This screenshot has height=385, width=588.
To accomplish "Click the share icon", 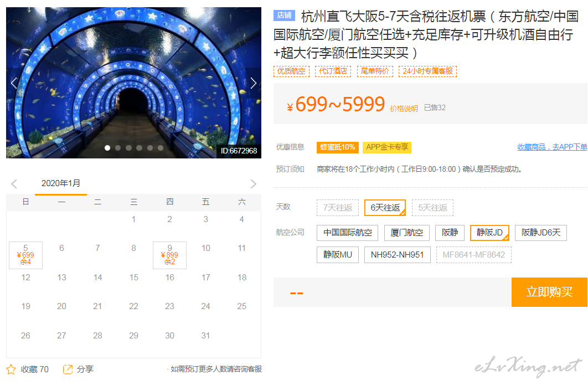I will click(x=68, y=369).
